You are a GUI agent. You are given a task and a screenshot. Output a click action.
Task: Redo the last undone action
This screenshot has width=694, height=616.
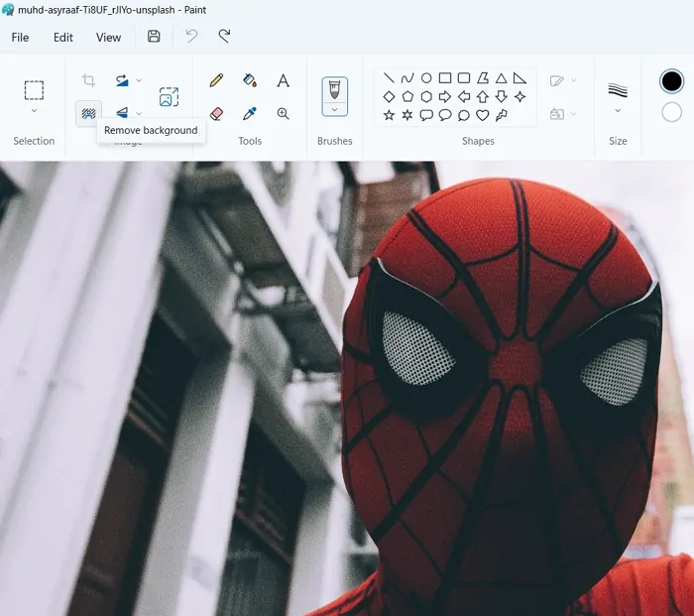[224, 36]
